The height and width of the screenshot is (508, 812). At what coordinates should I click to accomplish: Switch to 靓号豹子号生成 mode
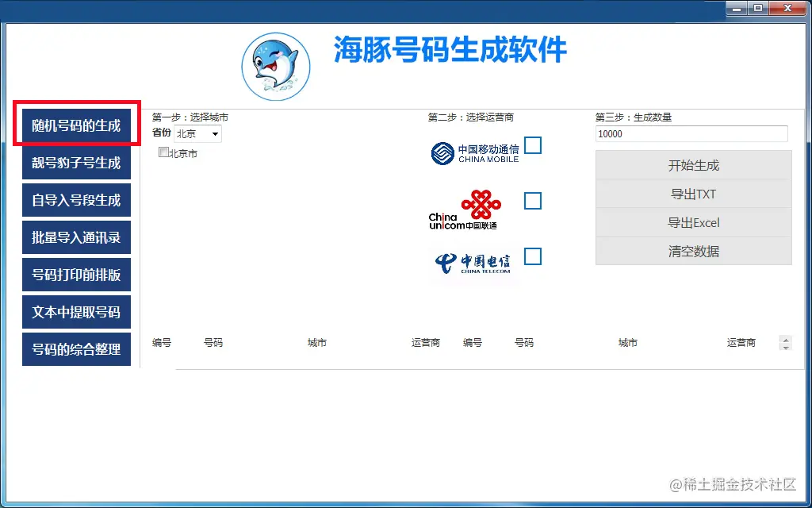[76, 162]
